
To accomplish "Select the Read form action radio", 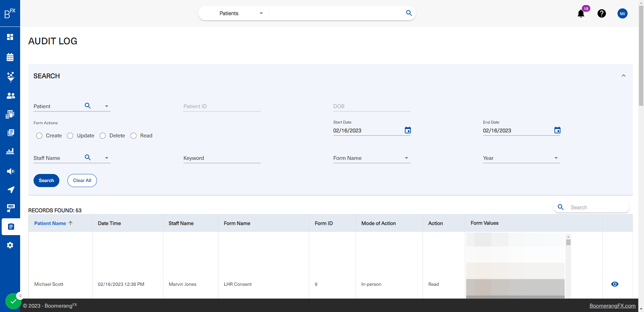I will point(133,136).
